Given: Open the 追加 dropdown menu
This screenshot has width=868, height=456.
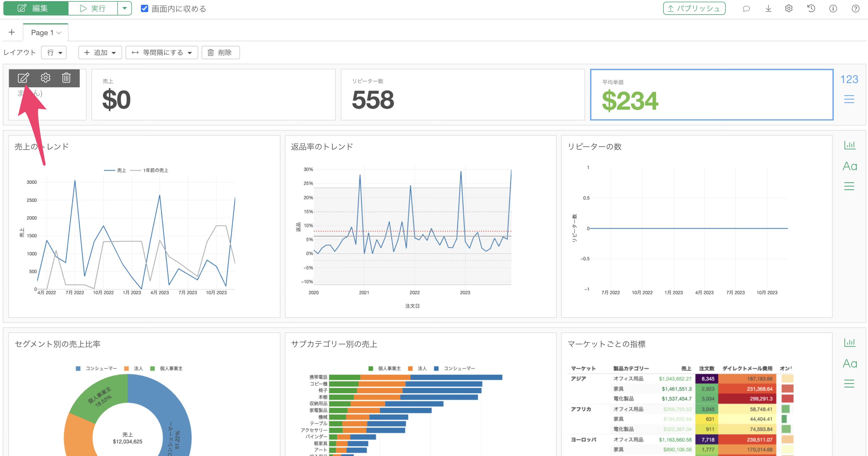Looking at the screenshot, I should 100,53.
